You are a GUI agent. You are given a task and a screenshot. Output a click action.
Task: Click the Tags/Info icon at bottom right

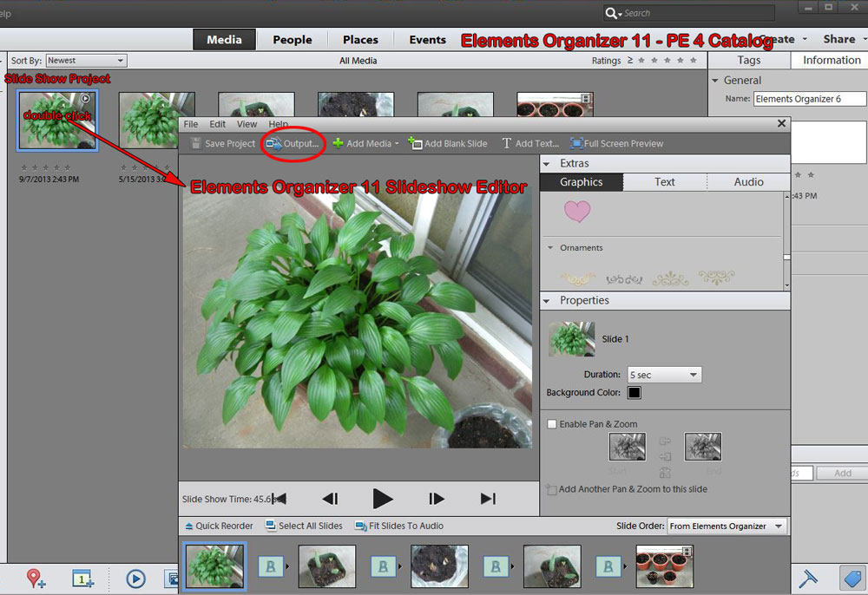pyautogui.click(x=852, y=579)
